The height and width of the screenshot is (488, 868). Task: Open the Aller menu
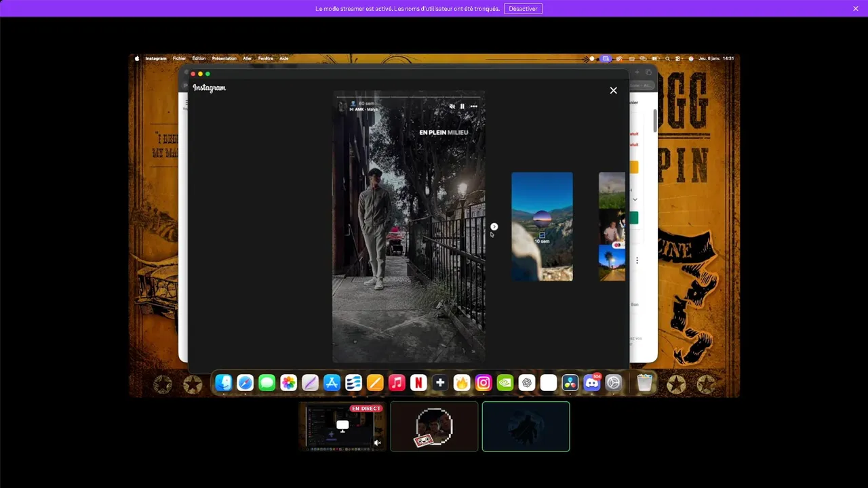point(248,58)
